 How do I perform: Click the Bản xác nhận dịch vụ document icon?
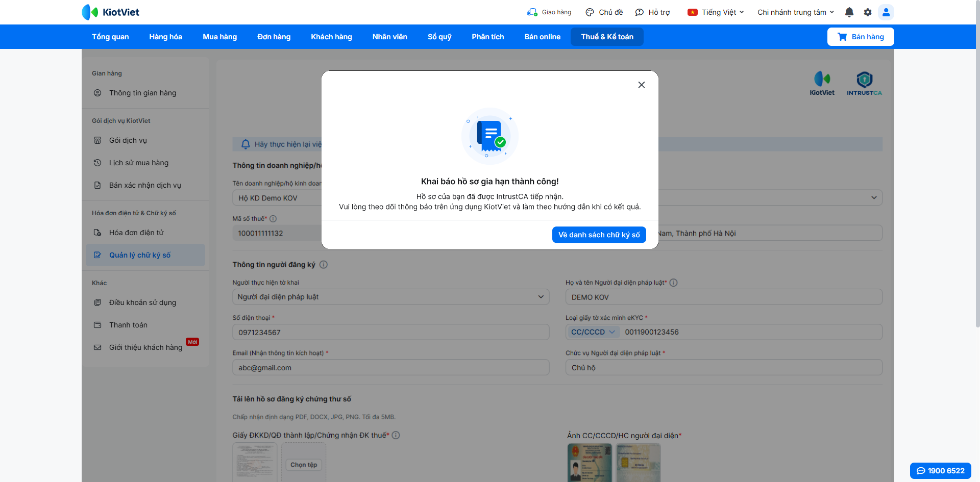coord(97,185)
